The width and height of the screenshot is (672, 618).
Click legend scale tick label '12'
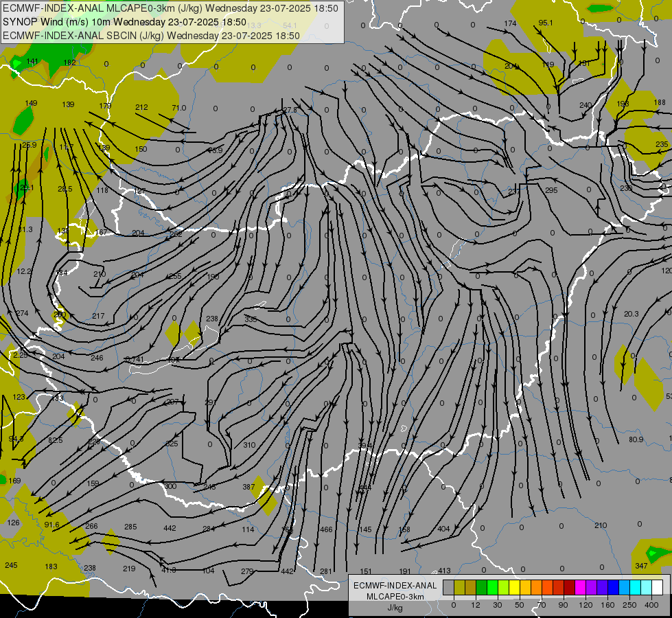click(476, 605)
